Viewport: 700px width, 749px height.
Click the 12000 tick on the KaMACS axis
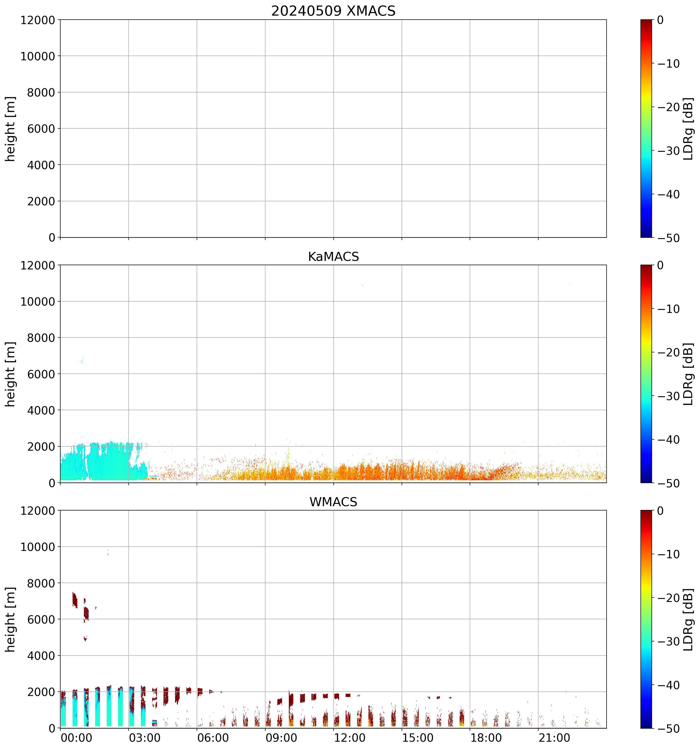click(38, 265)
